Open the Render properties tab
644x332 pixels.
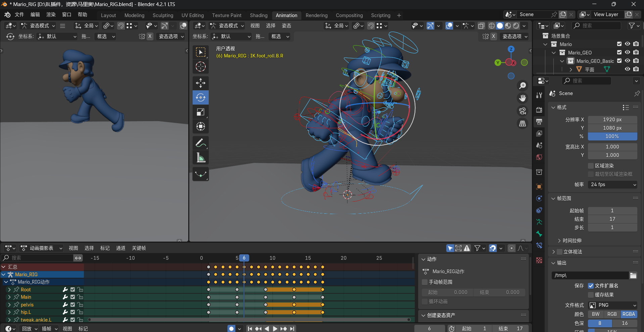[x=539, y=110]
